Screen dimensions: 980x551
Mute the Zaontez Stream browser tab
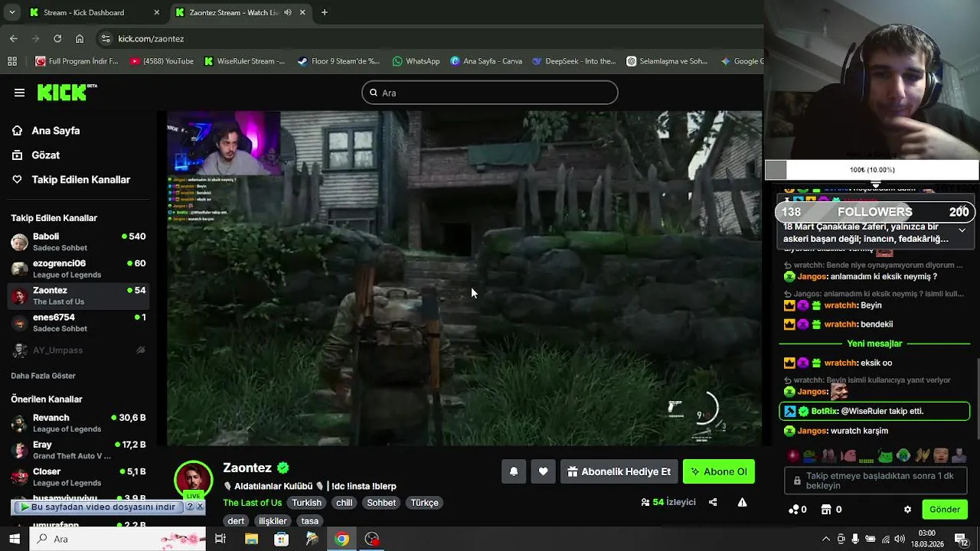tap(288, 12)
